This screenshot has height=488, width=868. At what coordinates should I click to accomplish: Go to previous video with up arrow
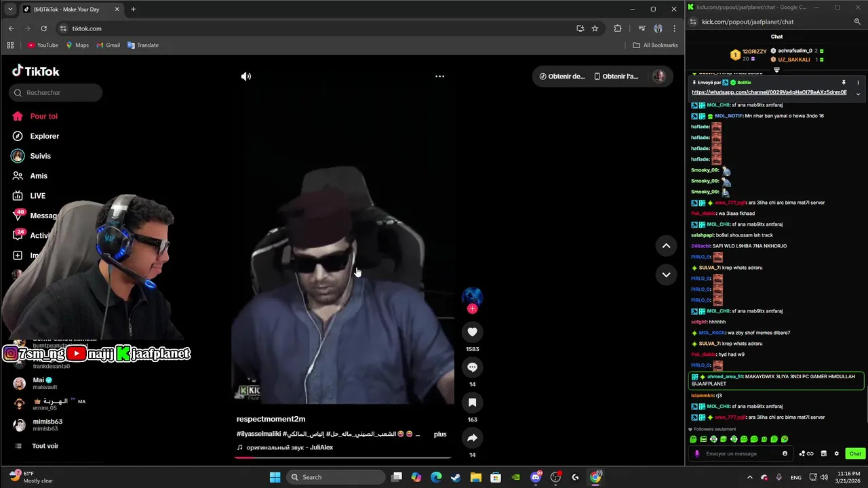click(x=666, y=246)
